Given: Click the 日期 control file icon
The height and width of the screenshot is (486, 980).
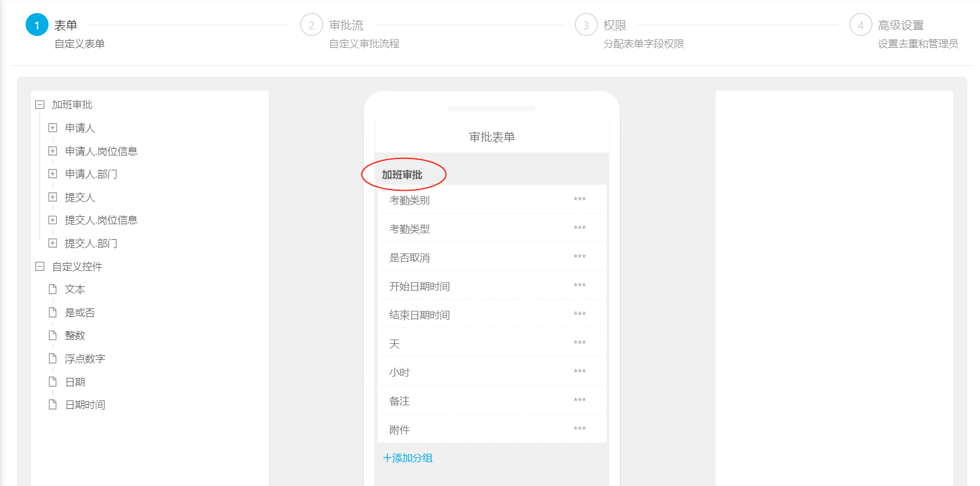Looking at the screenshot, I should point(53,382).
